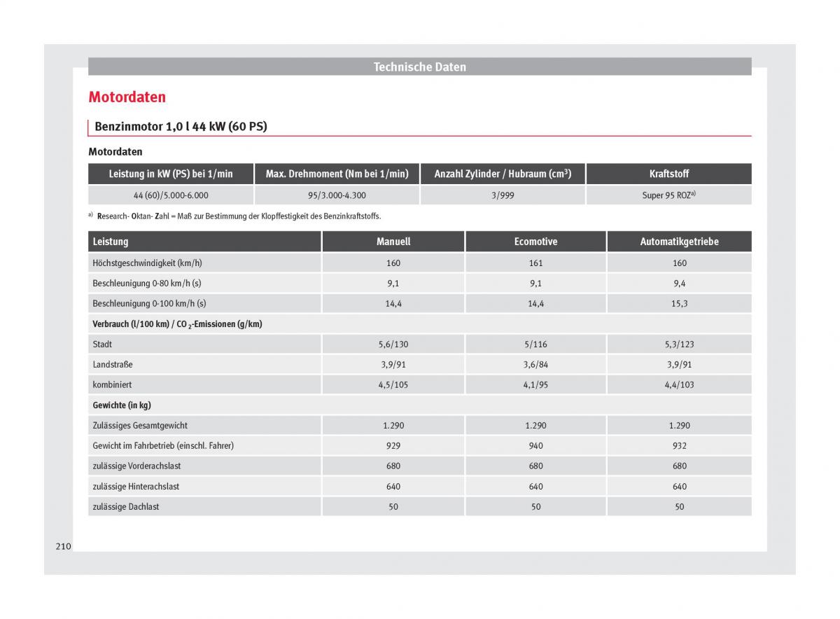Click the Ecomotive top speed value 161
Image resolution: width=840 pixels, height=619 pixels.
pos(535,263)
